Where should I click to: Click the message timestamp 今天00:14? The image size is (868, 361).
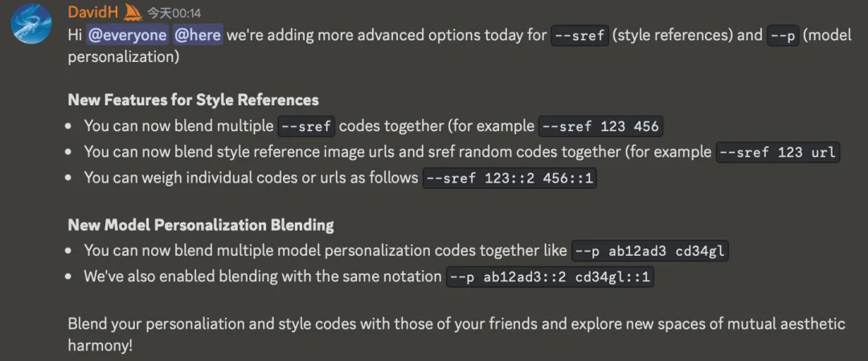coord(174,11)
